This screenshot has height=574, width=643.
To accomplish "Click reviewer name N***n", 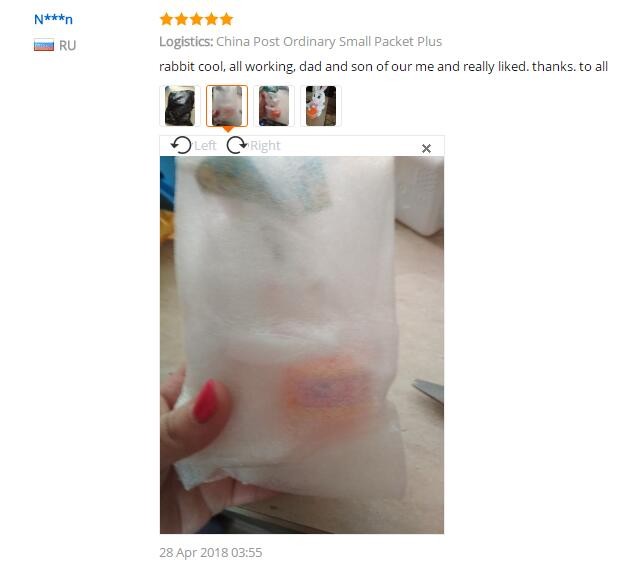I will pos(53,19).
